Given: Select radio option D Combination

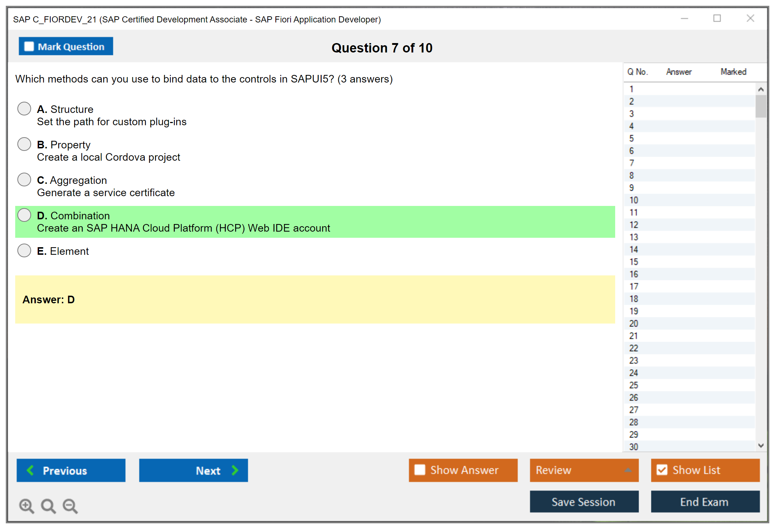Looking at the screenshot, I should [24, 215].
